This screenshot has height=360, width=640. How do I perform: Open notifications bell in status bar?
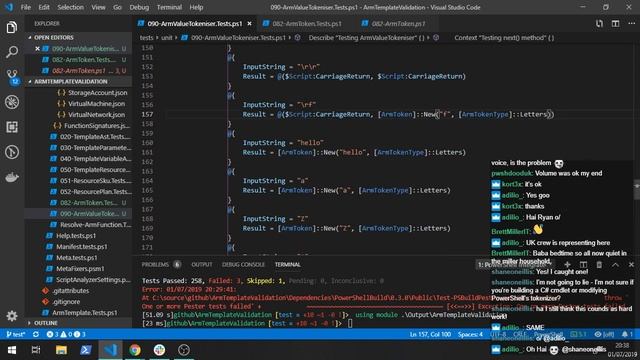click(627, 334)
